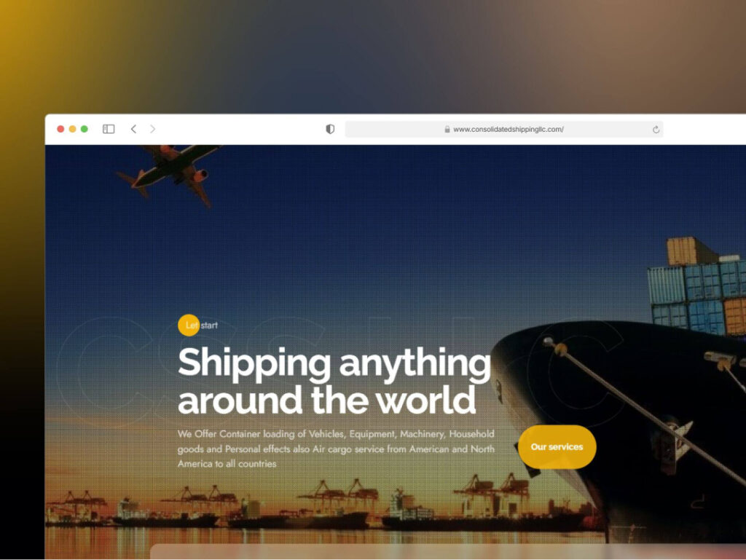Open the privacy shield report icon
Image resolution: width=746 pixels, height=560 pixels.
tap(330, 129)
